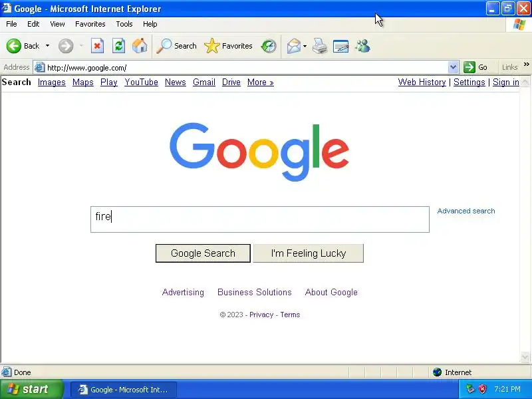This screenshot has width=532, height=399.
Task: Click the red security shield tray icon
Action: 483,389
